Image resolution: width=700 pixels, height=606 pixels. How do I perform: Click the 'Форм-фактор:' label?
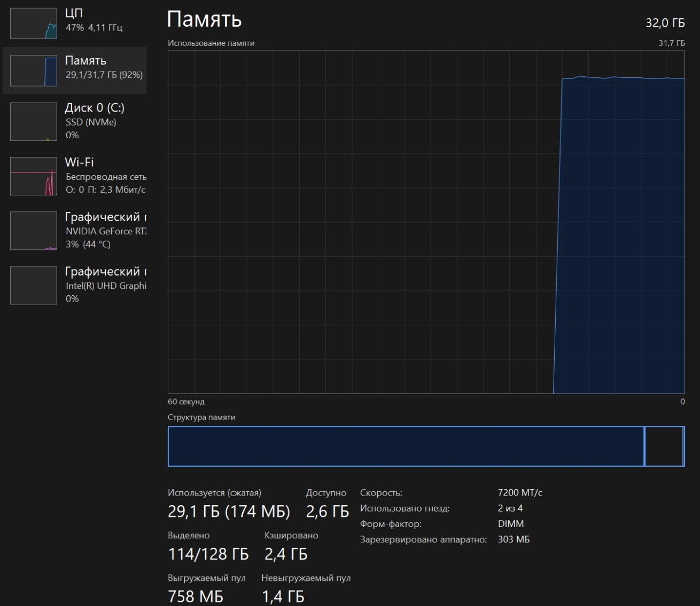point(391,524)
